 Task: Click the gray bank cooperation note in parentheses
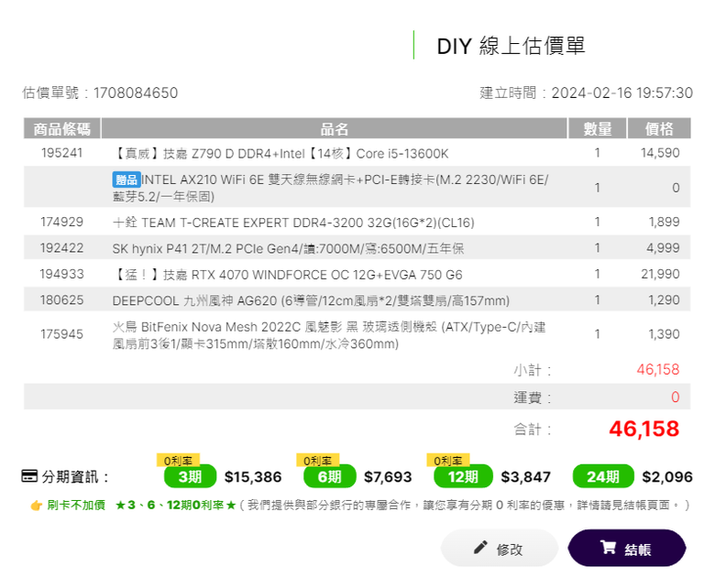pos(464,505)
